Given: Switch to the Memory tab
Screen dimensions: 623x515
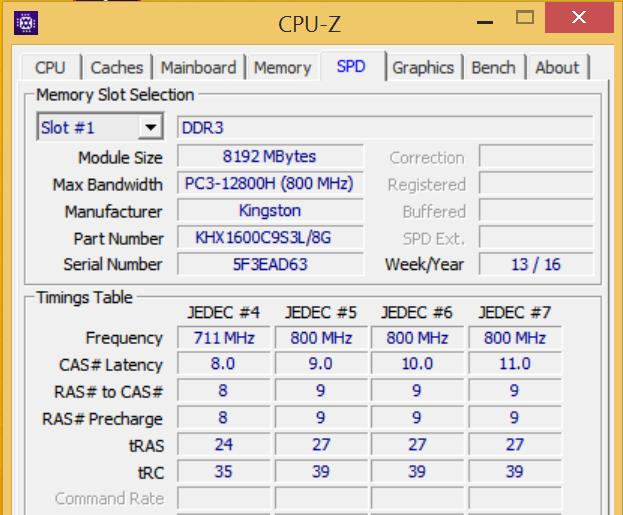Looking at the screenshot, I should point(282,68).
